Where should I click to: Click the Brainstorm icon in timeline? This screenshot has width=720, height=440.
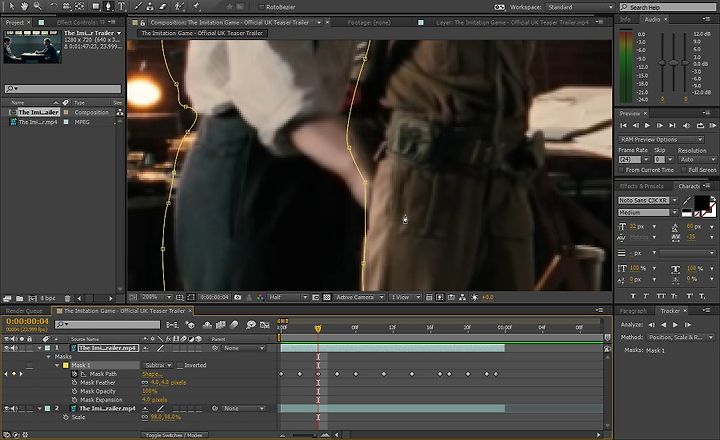(x=251, y=325)
